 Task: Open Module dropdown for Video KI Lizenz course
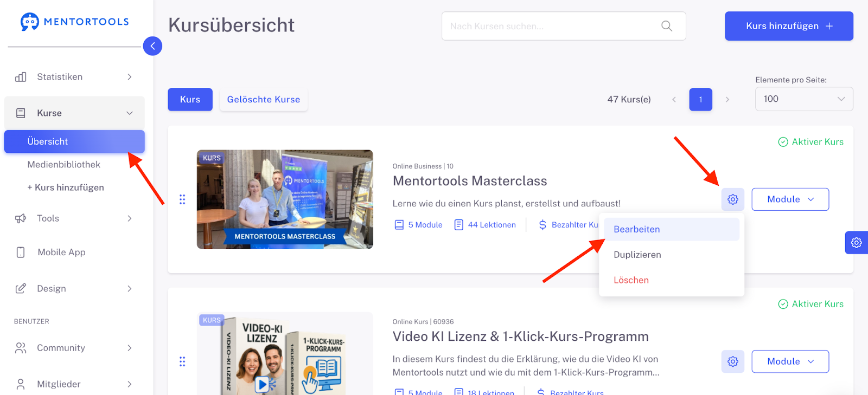[790, 361]
